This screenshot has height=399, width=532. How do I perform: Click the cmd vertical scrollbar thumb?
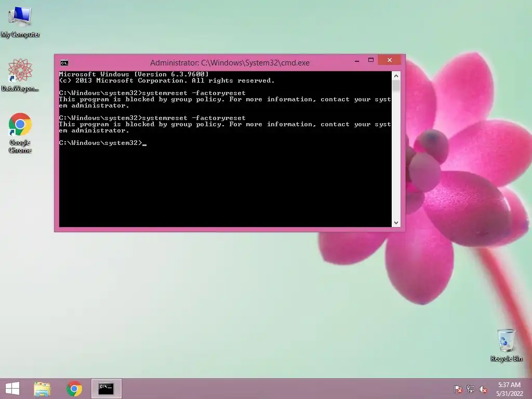[x=396, y=86]
